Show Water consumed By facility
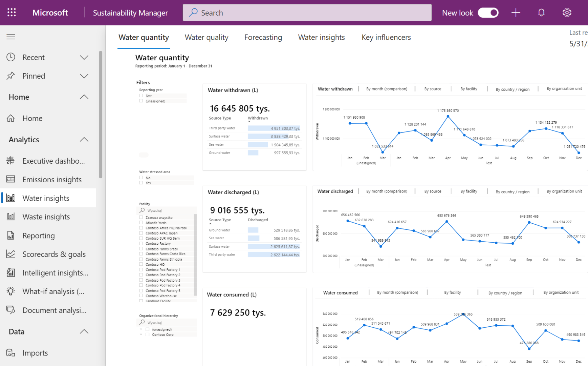The image size is (588, 366). 452,292
